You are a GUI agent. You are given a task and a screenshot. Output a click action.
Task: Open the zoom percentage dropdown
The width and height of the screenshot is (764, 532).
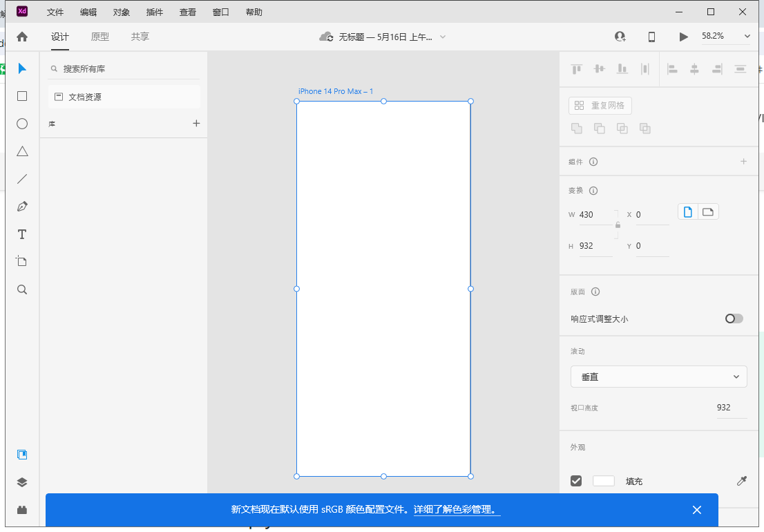pos(747,36)
